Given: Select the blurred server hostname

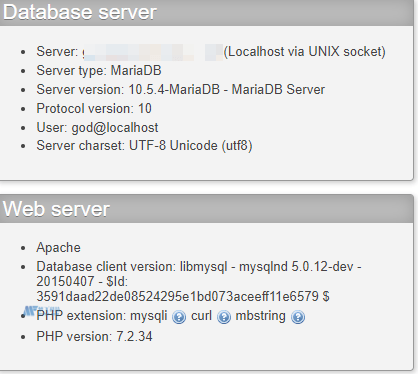Looking at the screenshot, I should (x=152, y=52).
